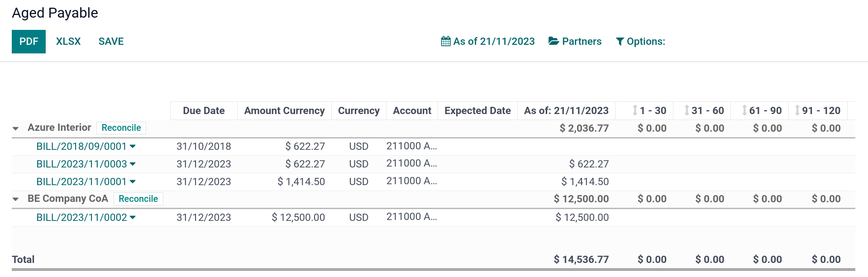The width and height of the screenshot is (868, 277).
Task: Click the Partners folder icon
Action: 553,41
